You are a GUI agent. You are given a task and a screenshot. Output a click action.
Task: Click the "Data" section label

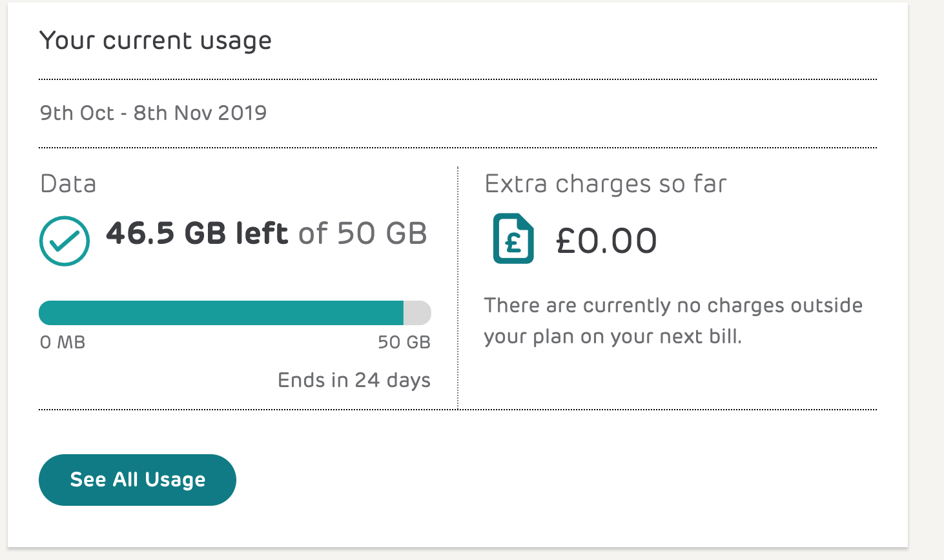[68, 184]
